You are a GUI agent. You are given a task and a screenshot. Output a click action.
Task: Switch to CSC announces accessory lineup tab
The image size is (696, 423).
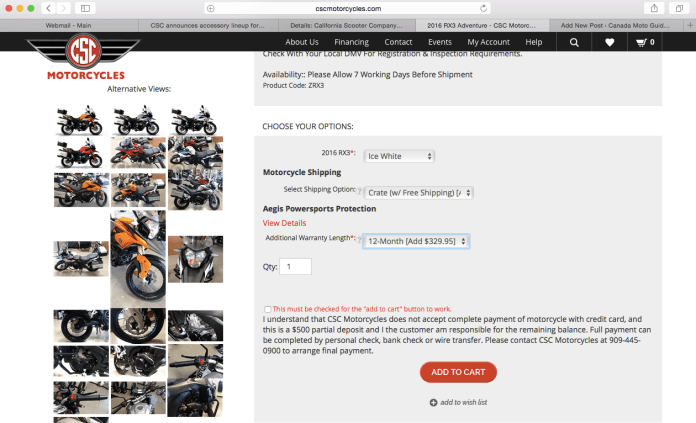pyautogui.click(x=208, y=25)
